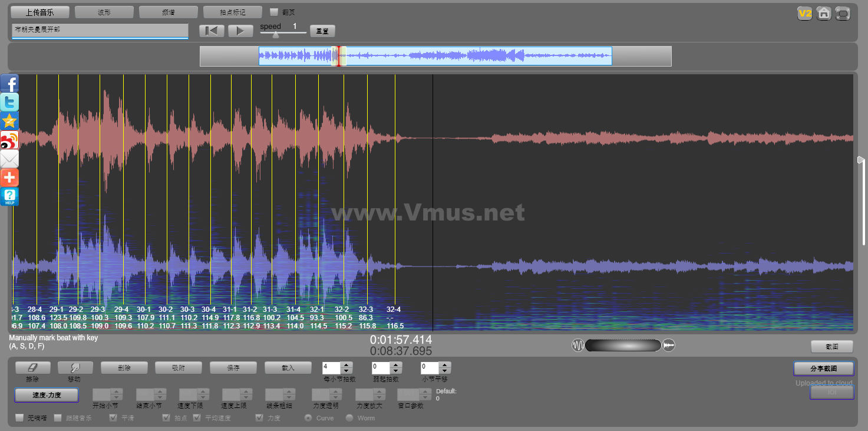Toggle the 拍点 checkbox

166,418
